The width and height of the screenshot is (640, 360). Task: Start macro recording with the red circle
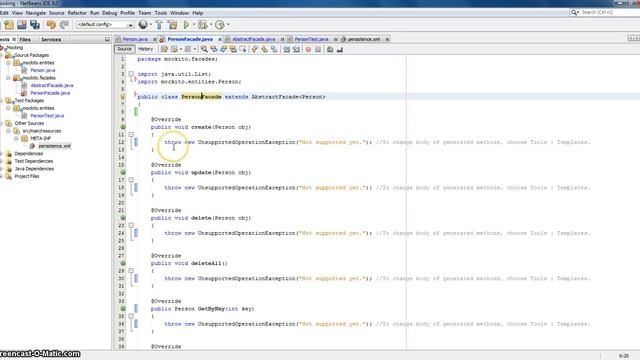point(308,49)
